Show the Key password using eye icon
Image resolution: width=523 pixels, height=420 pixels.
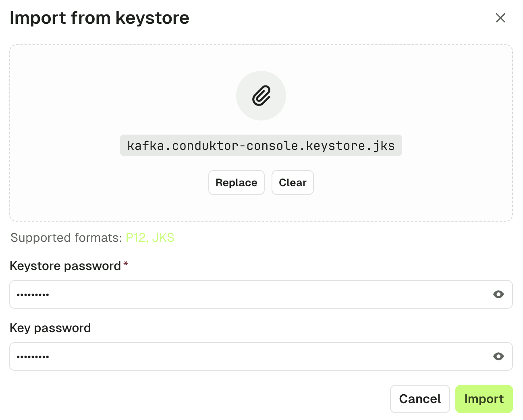pyautogui.click(x=498, y=357)
